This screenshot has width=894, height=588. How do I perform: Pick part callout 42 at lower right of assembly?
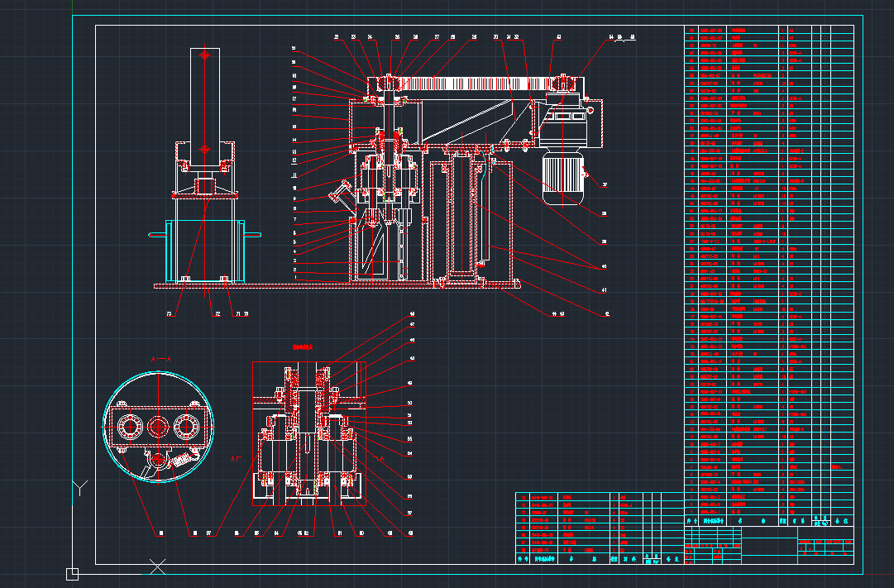tap(606, 314)
